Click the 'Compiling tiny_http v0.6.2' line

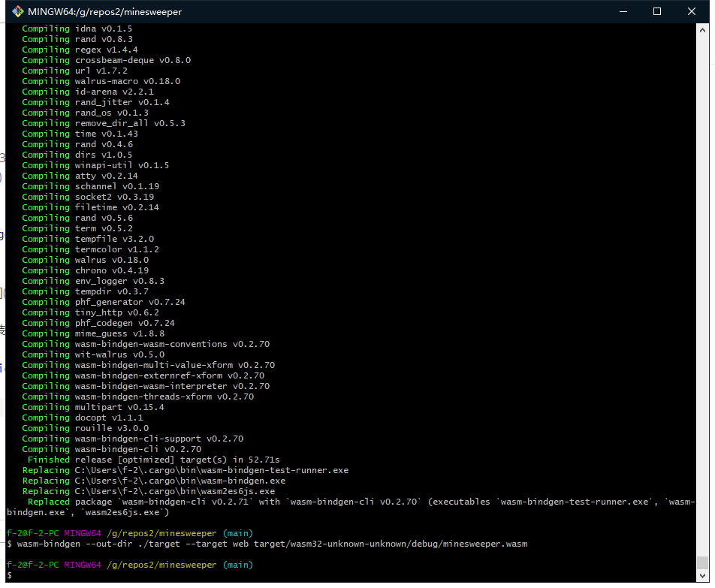tap(90, 312)
